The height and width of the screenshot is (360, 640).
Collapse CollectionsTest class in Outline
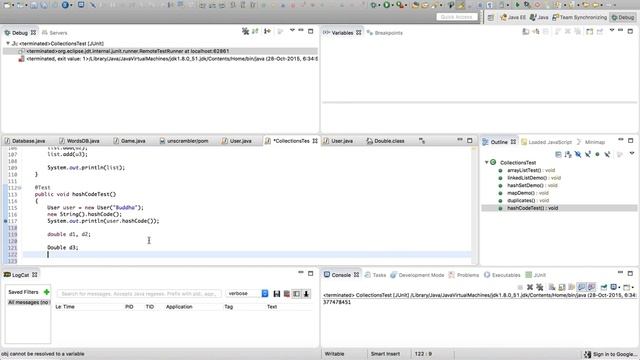pyautogui.click(x=487, y=162)
